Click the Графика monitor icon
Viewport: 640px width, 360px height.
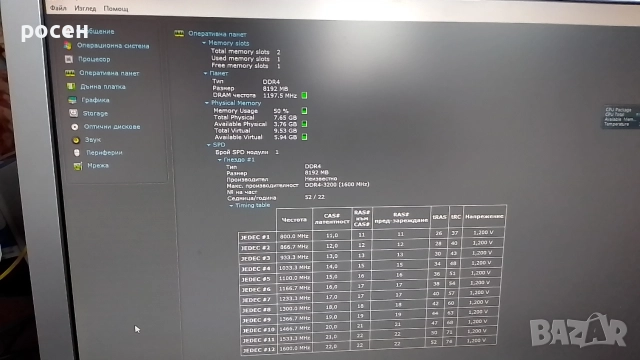coord(72,100)
